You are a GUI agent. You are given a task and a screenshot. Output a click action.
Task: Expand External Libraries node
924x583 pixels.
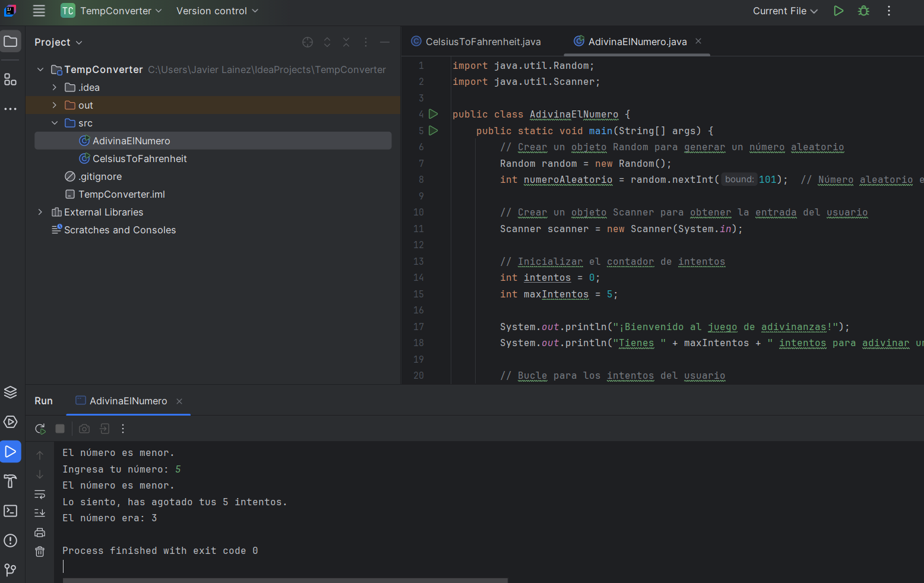(40, 212)
